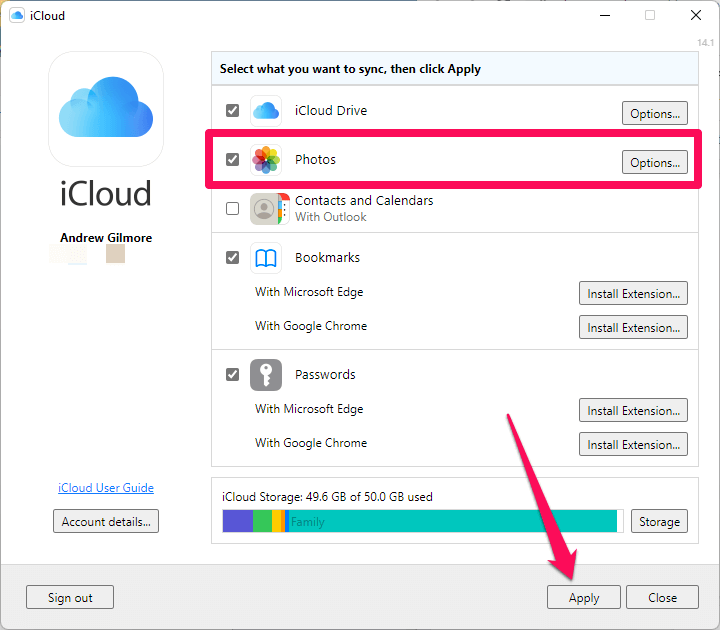Click the Close button
Screen dimensions: 720x630
(662, 597)
